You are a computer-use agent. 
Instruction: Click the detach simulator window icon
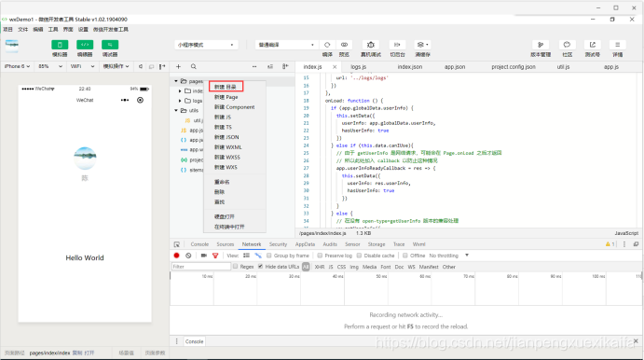151,66
